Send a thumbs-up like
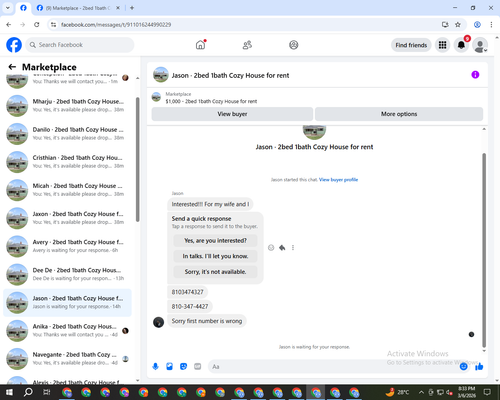 point(479,367)
